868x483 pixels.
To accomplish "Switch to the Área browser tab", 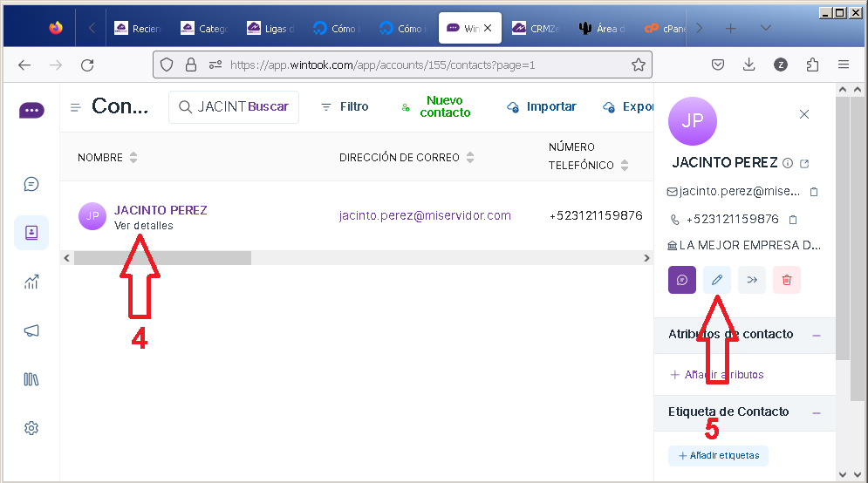I will [602, 28].
